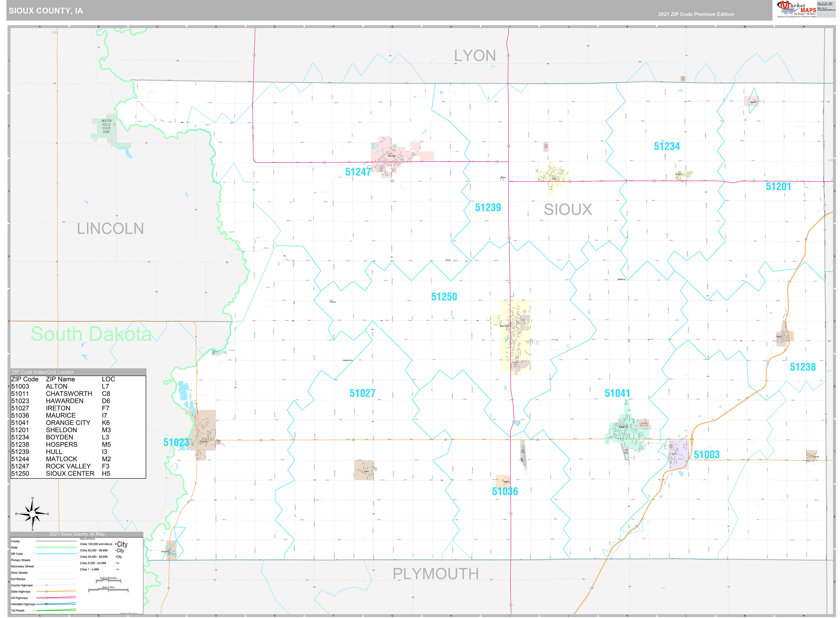Screen dimensions: 840x618
Task: Click the County Highways marker in legend
Action: 46,585
